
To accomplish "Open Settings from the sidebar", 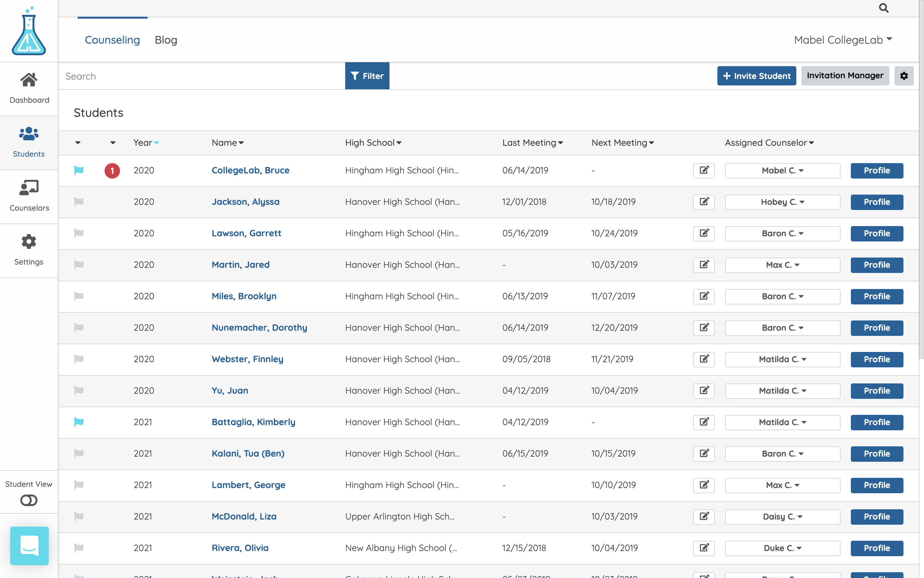I will point(29,250).
